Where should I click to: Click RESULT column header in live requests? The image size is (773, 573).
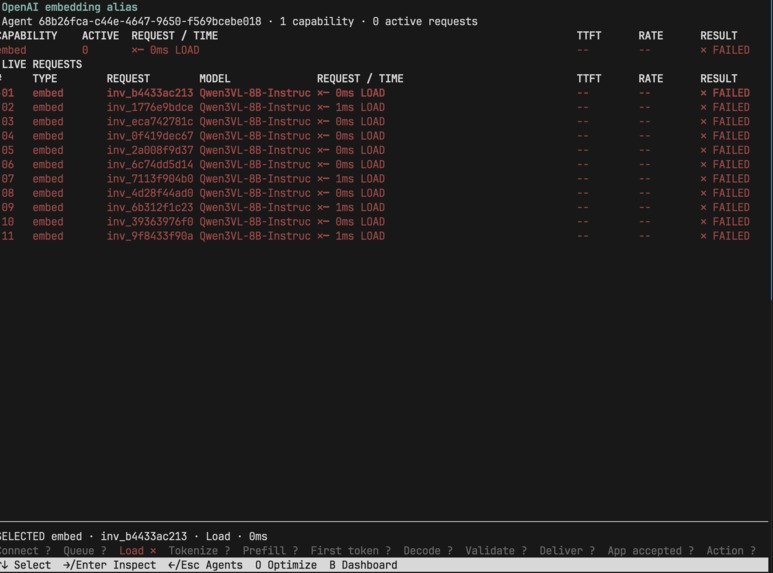point(719,78)
